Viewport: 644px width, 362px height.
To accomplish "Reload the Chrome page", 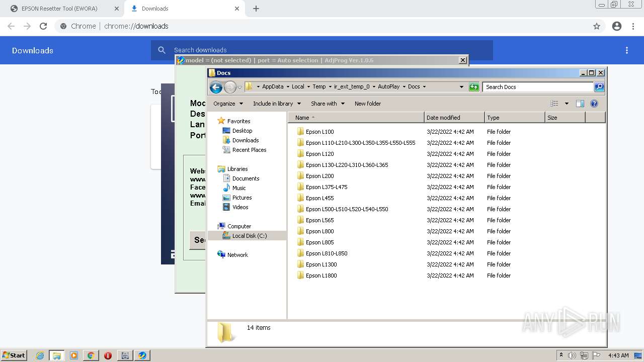I will [43, 26].
